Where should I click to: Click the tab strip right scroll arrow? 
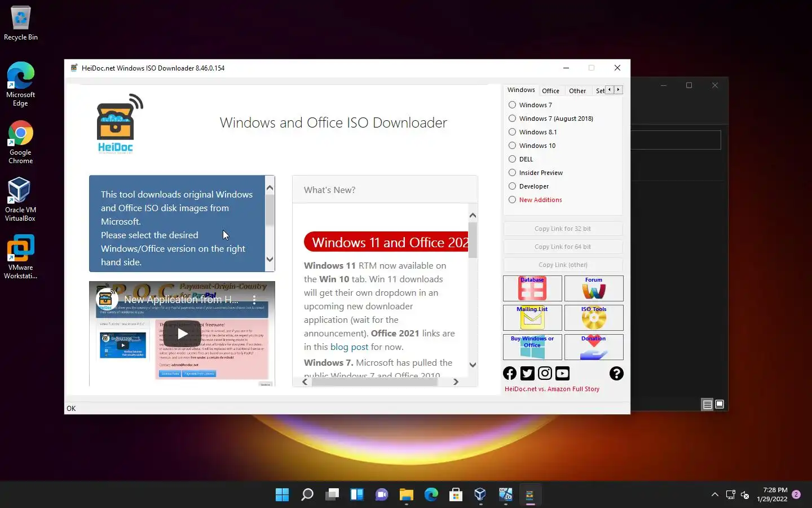pyautogui.click(x=619, y=90)
